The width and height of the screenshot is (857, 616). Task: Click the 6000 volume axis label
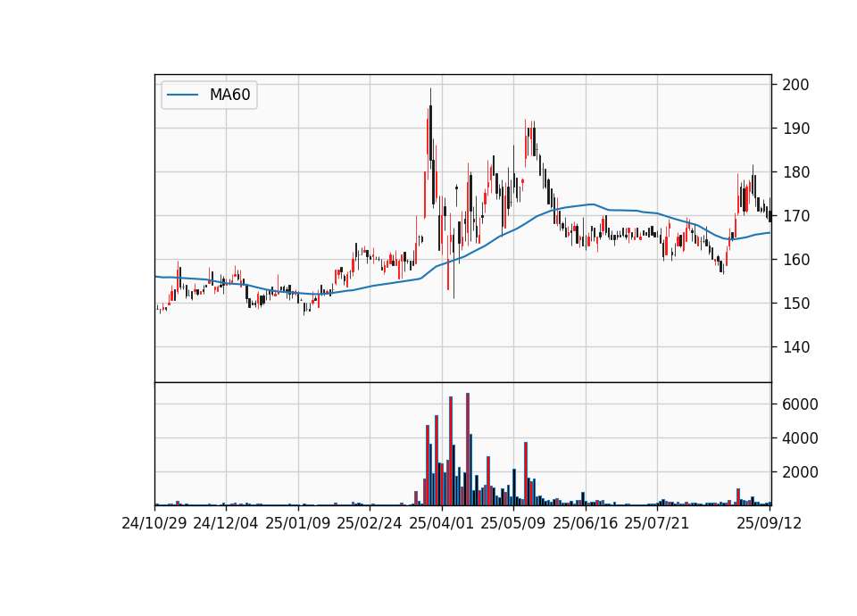800,404
